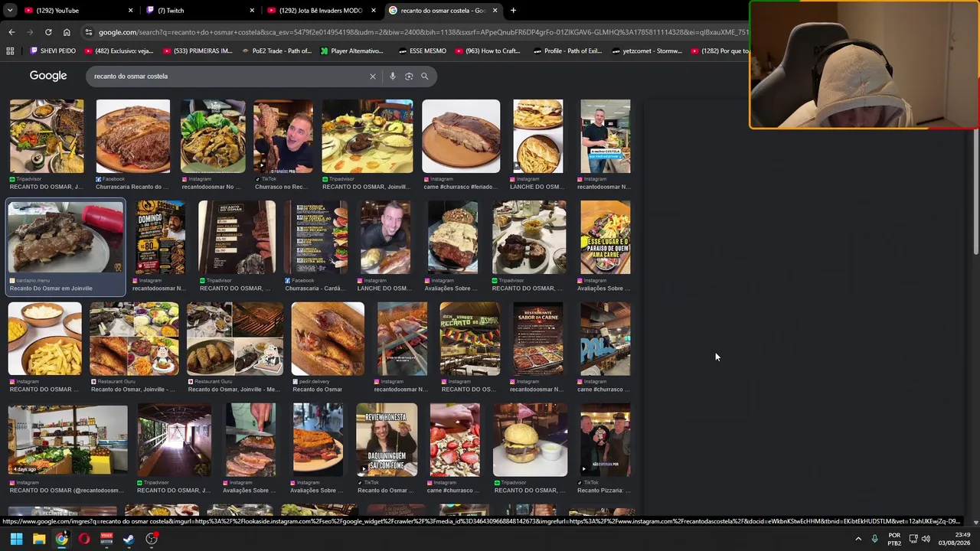Open the ESSE MESMO bookmark
This screenshot has width=980, height=551.
(x=422, y=51)
